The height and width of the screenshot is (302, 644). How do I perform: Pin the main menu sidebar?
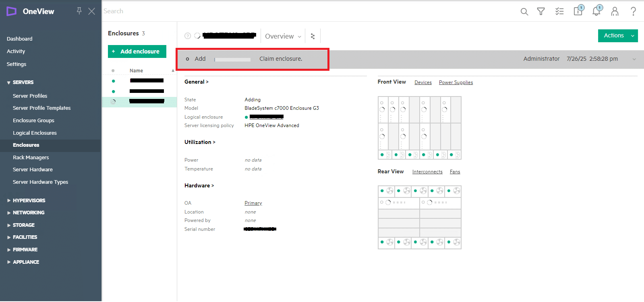tap(79, 11)
